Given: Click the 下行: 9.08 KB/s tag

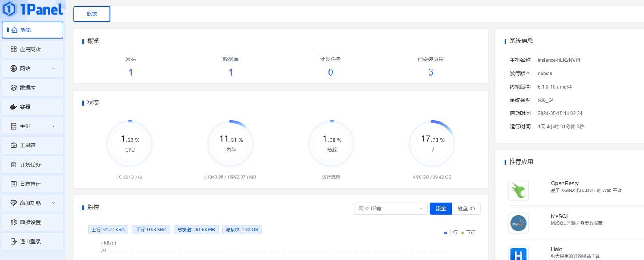Looking at the screenshot, I should [151, 230].
